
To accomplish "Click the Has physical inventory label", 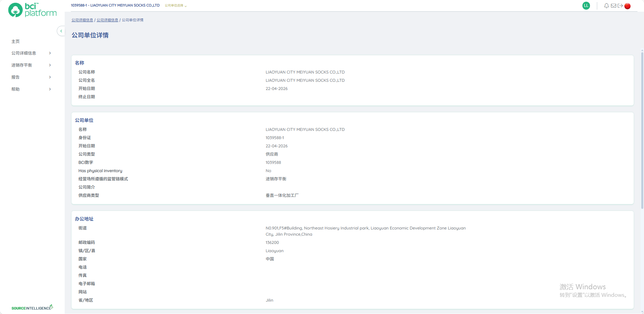I will (x=100, y=171).
